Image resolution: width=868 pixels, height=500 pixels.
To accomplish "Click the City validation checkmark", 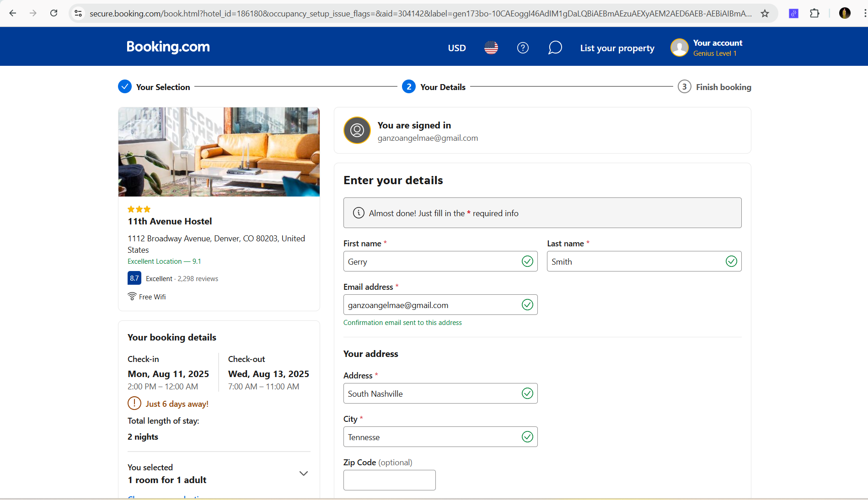I will [x=527, y=436].
